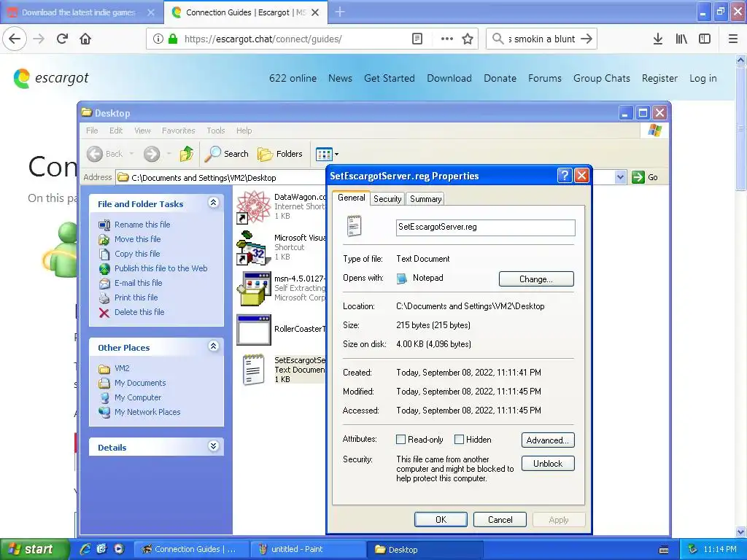
Task: Click the Unblock button
Action: [x=548, y=463]
